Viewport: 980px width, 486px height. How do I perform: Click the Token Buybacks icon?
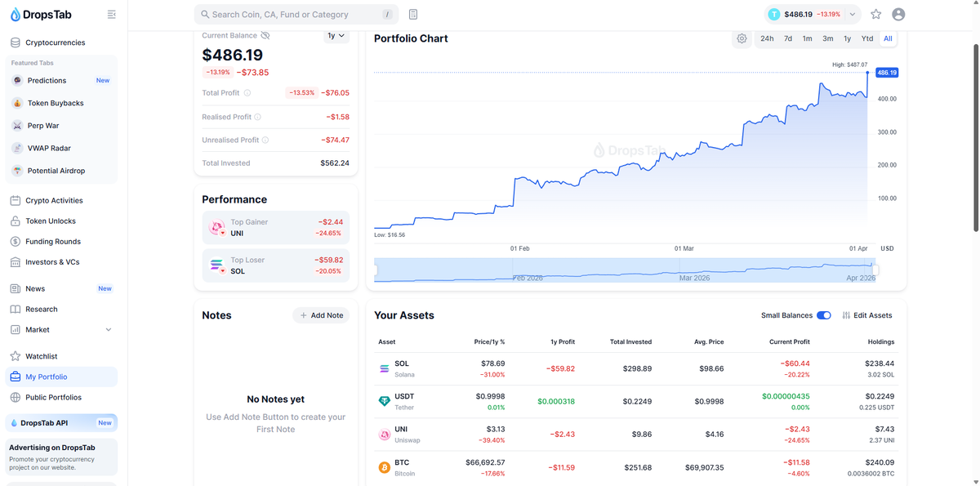tap(18, 103)
